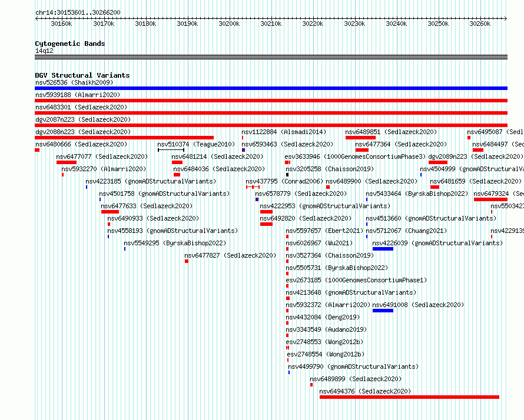Open variant nsv6483301 (Sedlazeck2020)

pos(81,107)
